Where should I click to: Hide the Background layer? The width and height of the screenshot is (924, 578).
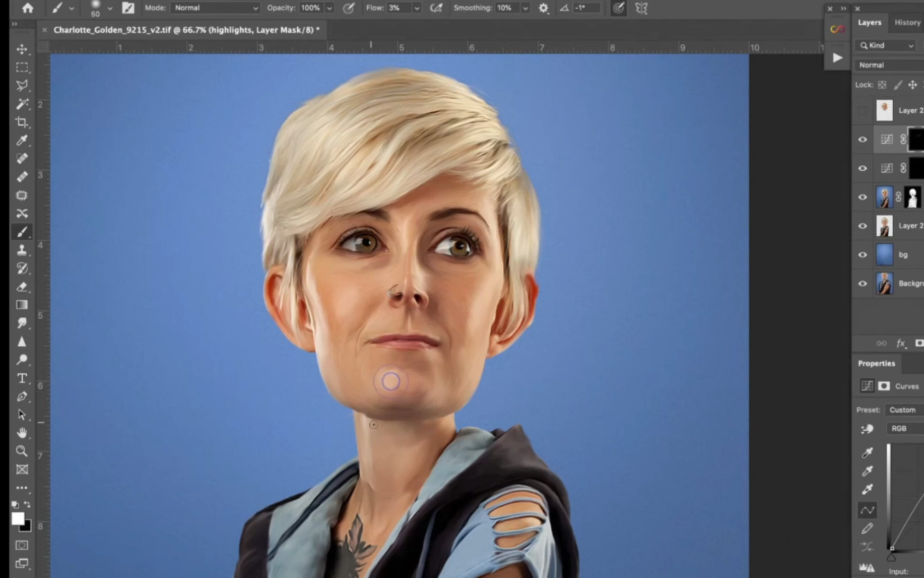pos(863,283)
